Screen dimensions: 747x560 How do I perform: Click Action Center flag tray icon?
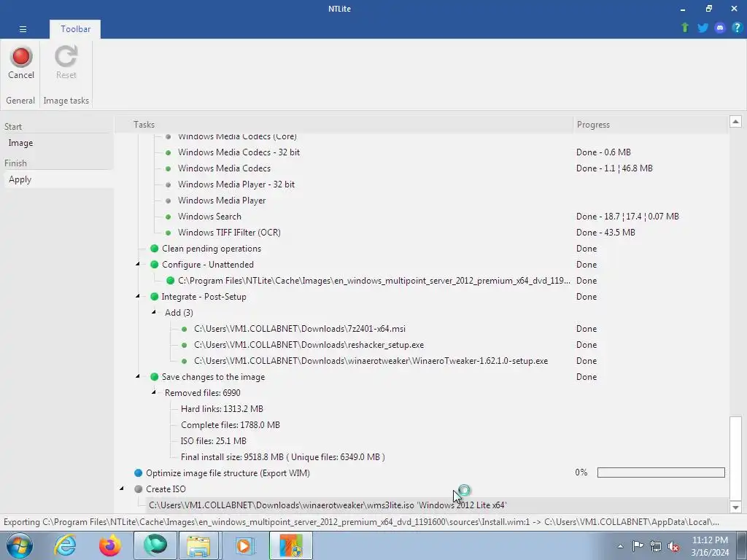(x=638, y=545)
